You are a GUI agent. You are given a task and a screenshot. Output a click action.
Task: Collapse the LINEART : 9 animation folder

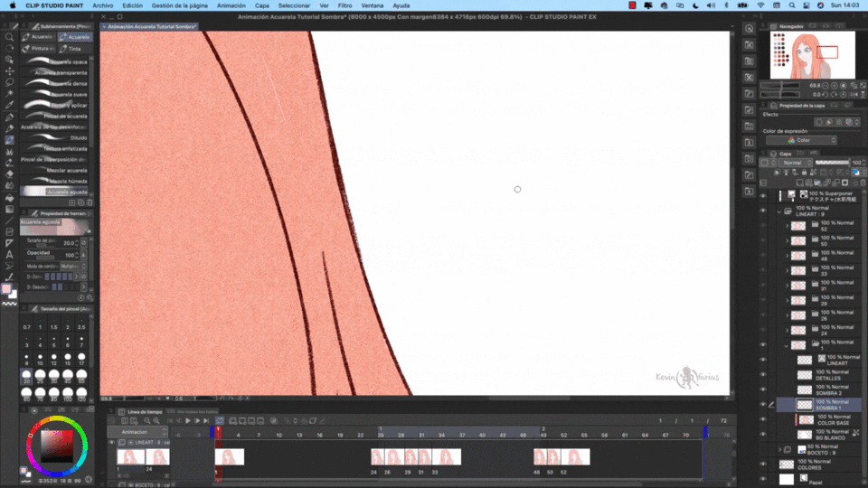[x=779, y=211]
